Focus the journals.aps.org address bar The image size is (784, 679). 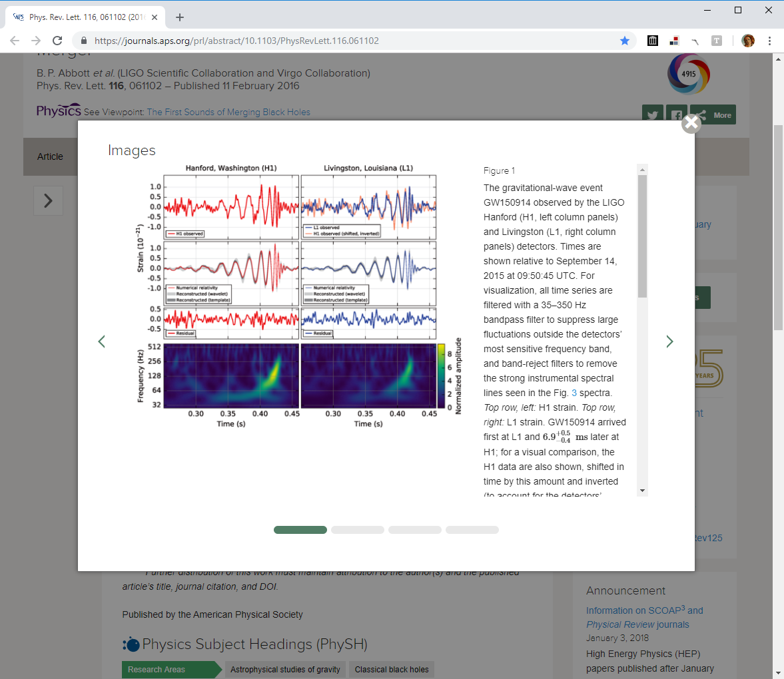coord(333,41)
